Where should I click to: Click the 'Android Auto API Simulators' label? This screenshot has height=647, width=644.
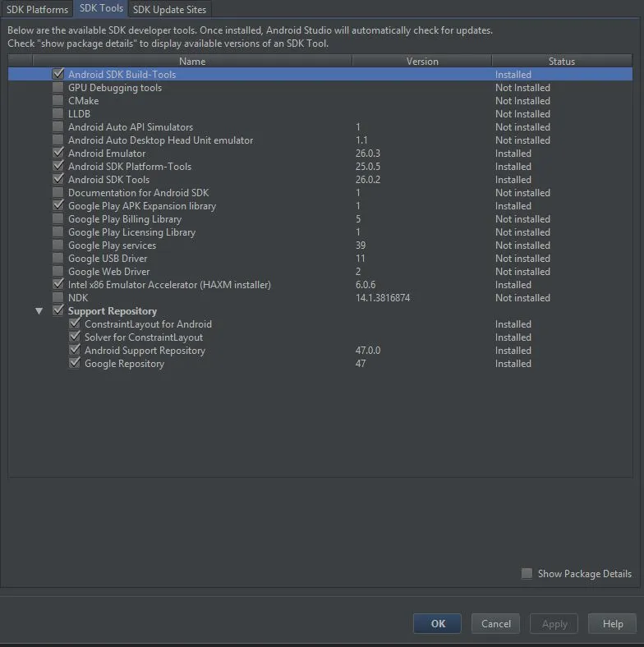coord(131,127)
